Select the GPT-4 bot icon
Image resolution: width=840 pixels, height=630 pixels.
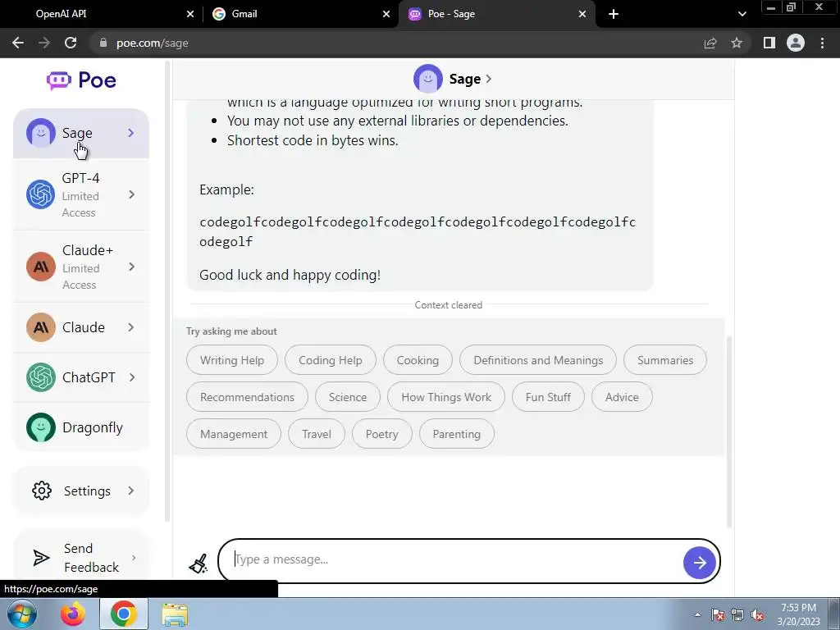click(x=41, y=194)
